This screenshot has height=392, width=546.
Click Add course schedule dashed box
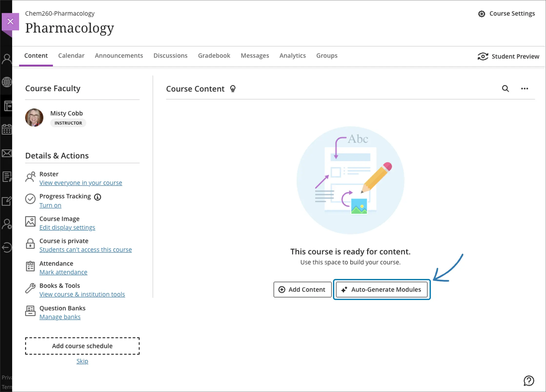point(82,346)
